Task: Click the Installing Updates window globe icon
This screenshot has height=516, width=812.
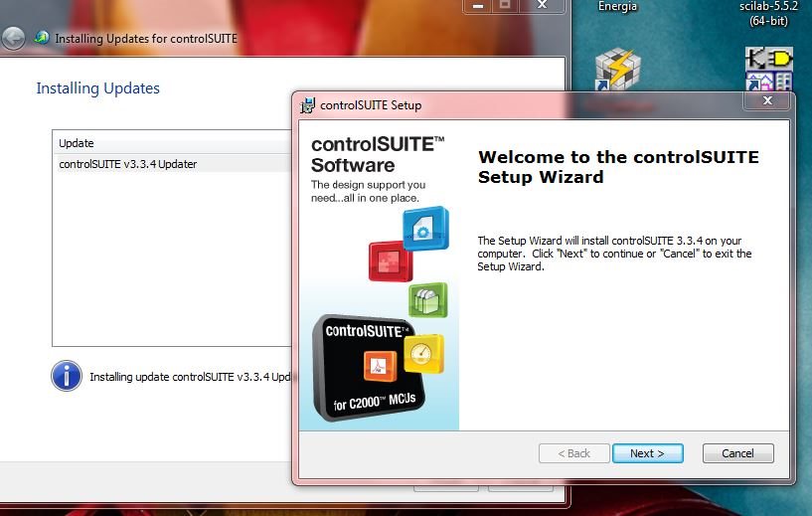Action: pos(42,38)
